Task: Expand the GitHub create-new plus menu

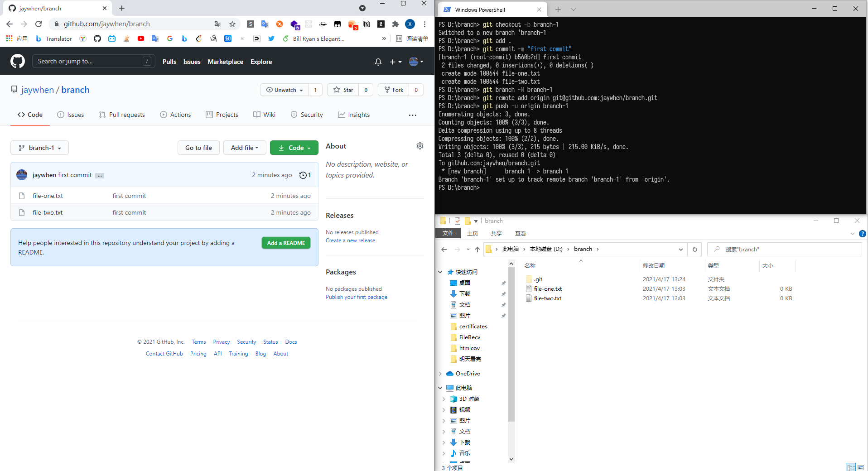Action: click(x=395, y=62)
